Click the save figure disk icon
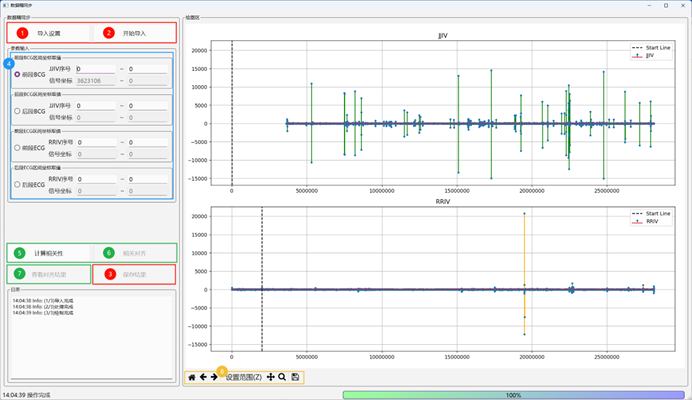The image size is (692, 400). [x=295, y=377]
